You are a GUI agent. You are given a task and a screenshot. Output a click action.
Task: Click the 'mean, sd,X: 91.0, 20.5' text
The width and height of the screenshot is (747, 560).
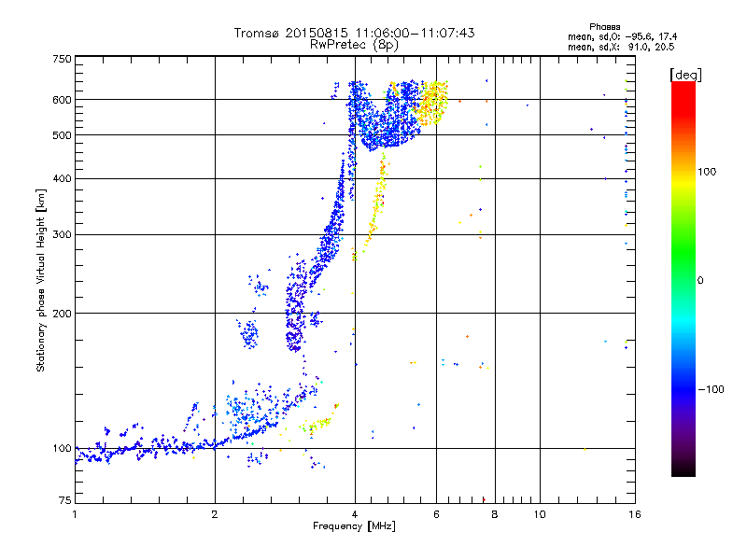621,47
